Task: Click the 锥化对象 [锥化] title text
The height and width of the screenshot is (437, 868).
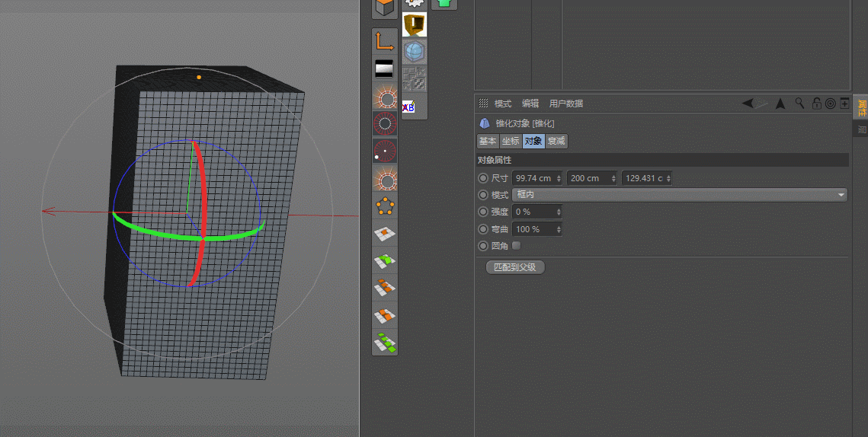Action: 525,123
